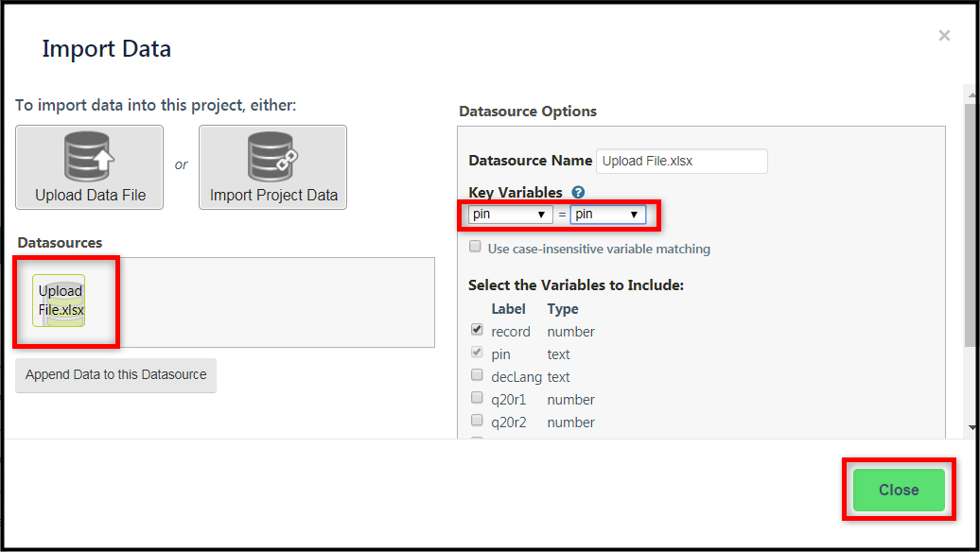The image size is (980, 552).
Task: Uncheck the record variable checkbox
Action: point(477,329)
